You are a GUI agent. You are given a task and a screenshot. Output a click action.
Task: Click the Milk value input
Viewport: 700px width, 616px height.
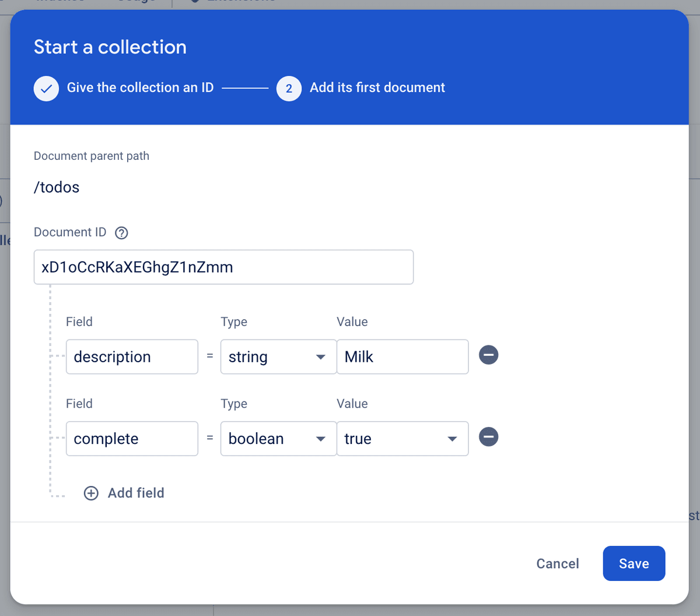[x=402, y=356]
